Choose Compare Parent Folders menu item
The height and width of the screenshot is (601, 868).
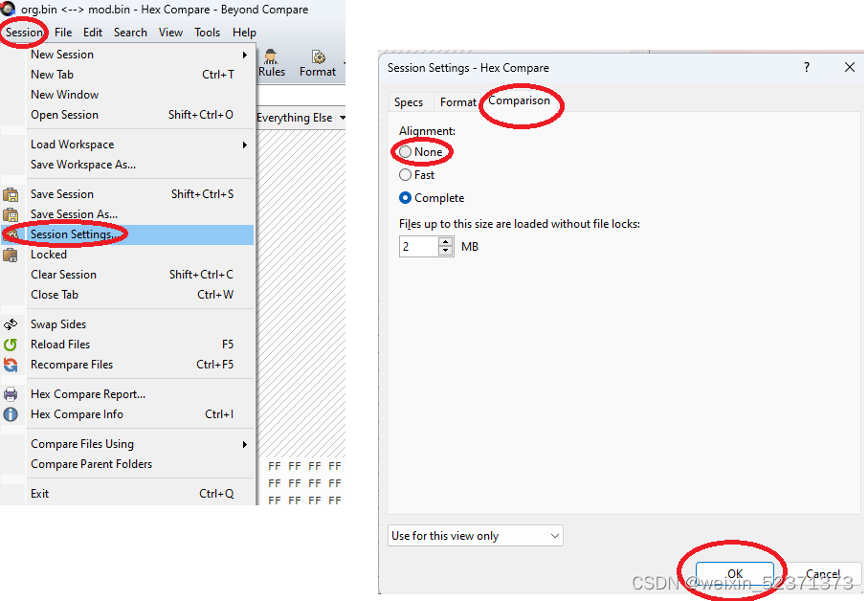click(127, 464)
